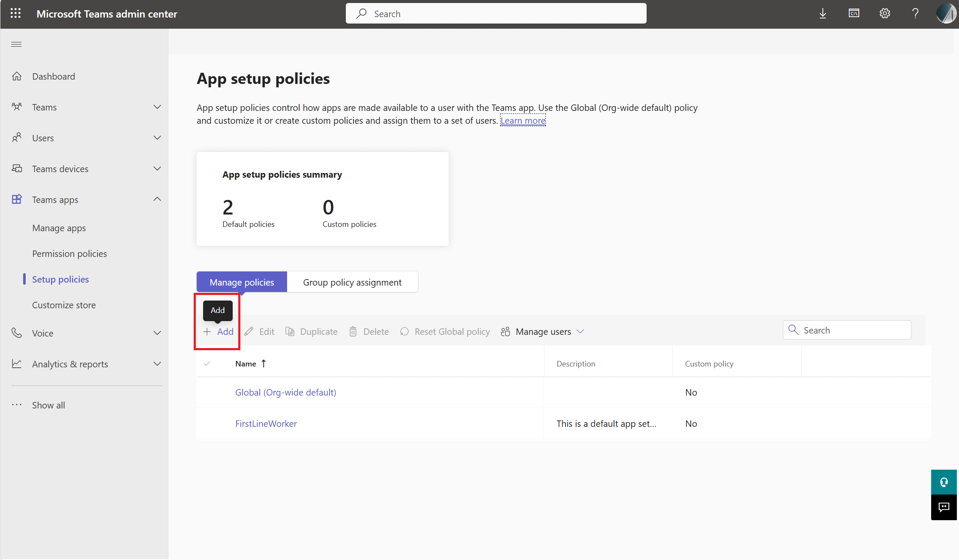This screenshot has width=959, height=560.
Task: Open Cloud Shell icon in header
Action: coord(854,14)
